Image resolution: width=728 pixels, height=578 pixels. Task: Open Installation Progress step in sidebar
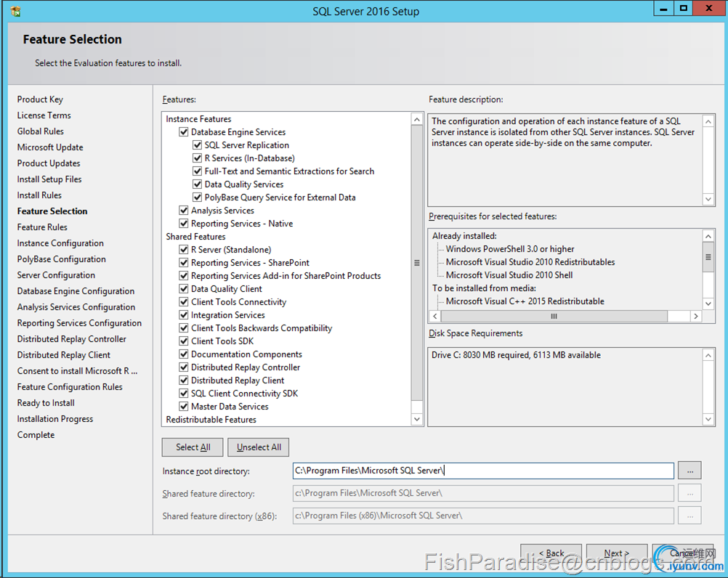pyautogui.click(x=55, y=419)
